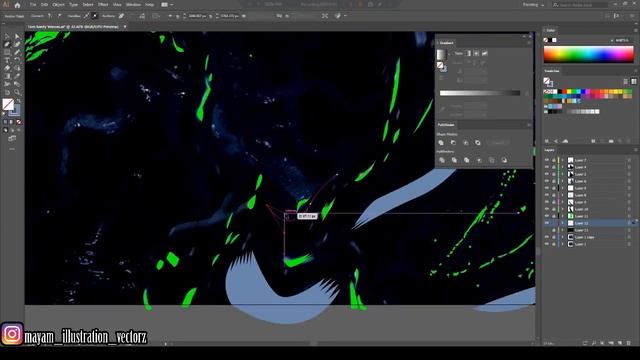The image size is (640, 360).
Task: Expand Layer 7 disclosure arrow
Action: pos(563,160)
